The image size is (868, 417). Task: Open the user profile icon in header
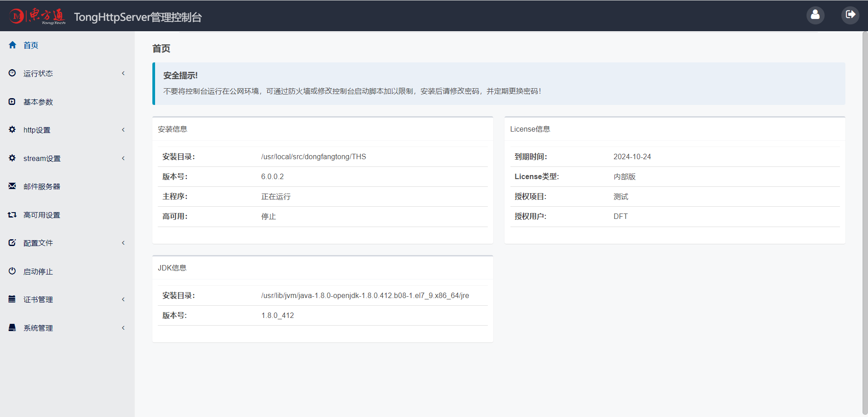click(815, 15)
